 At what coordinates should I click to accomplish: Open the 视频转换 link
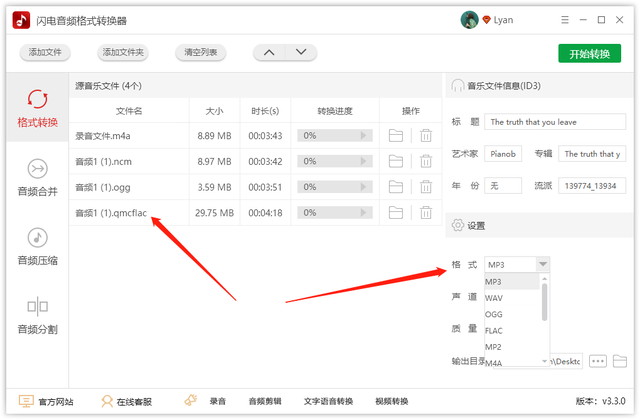click(392, 402)
